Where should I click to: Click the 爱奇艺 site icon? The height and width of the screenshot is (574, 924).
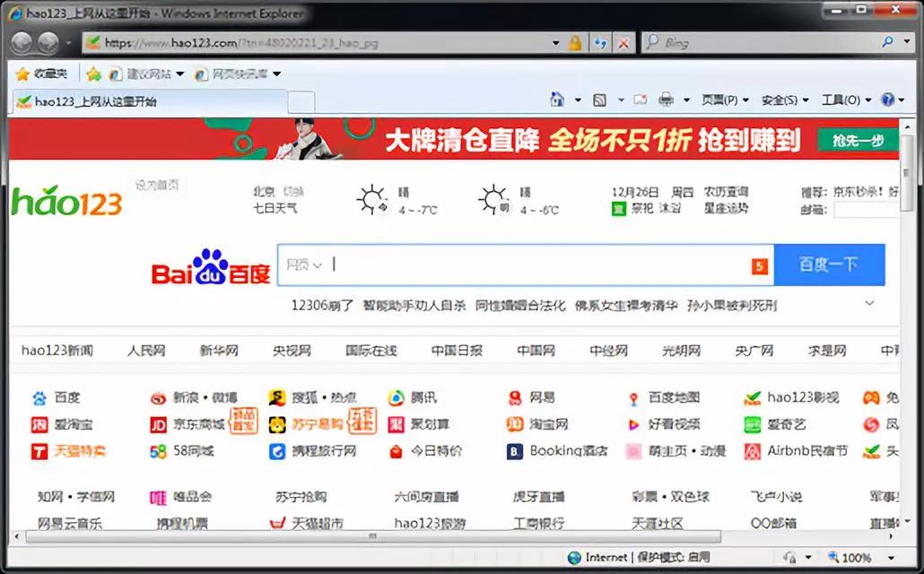753,424
